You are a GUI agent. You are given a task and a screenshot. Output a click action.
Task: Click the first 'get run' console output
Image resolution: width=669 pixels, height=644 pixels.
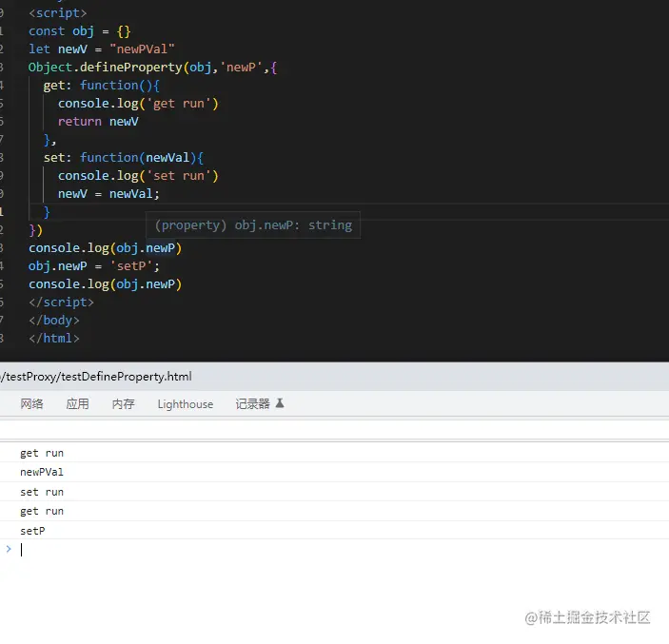(42, 453)
